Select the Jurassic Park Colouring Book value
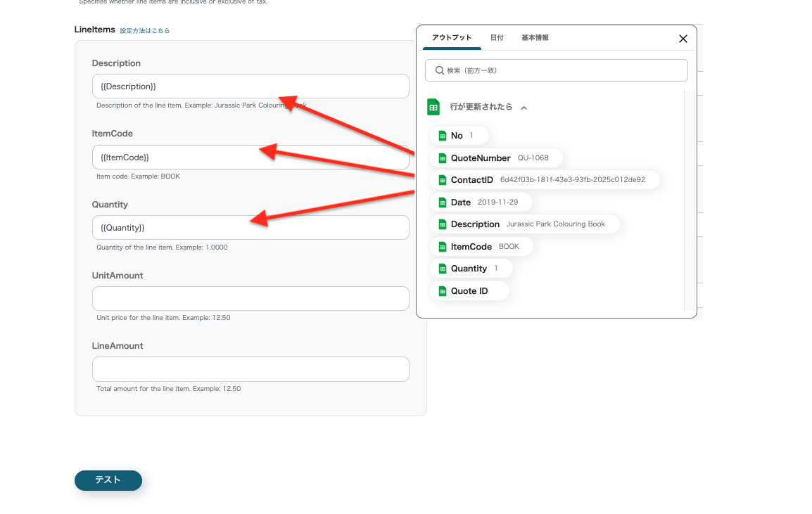This screenshot has height=514, width=812. [556, 224]
